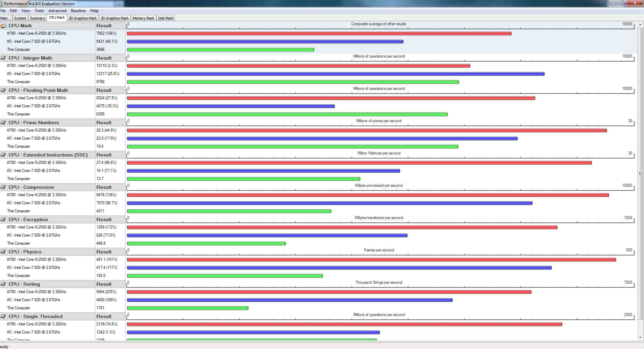Viewport: 644px width, 349px height.
Task: Click the Physics Result column header
Action: pyautogui.click(x=110, y=252)
